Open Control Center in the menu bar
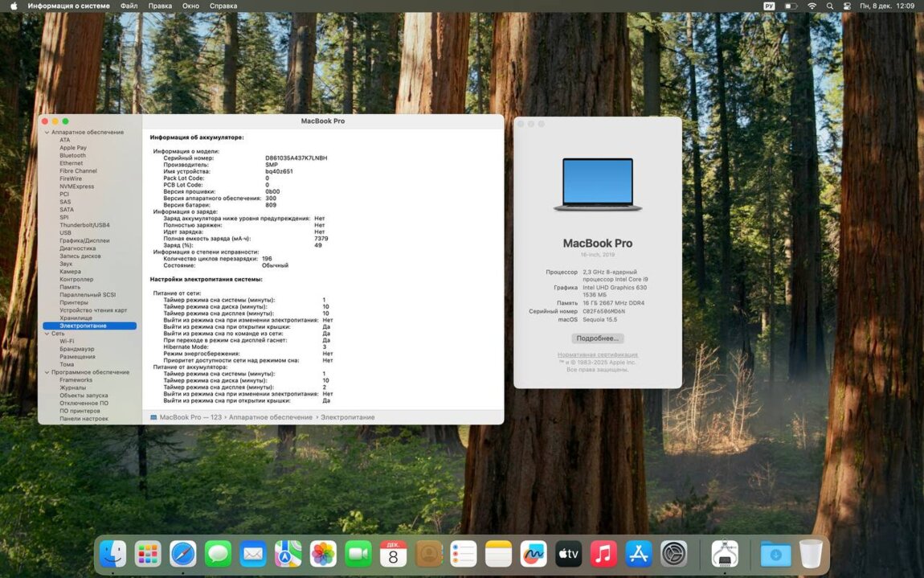Screen dimensions: 924x578 pos(847,6)
